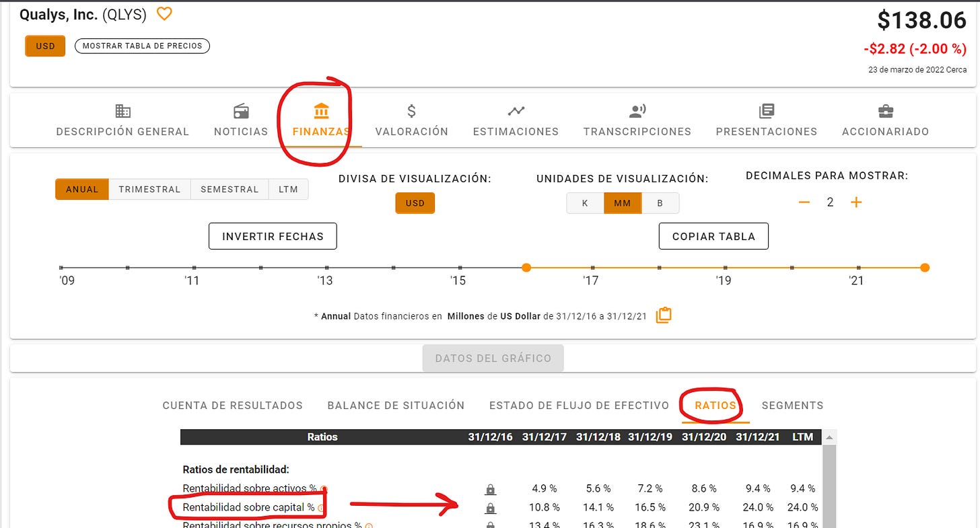Open the Descripción General tab label
The image size is (980, 528).
point(123,132)
